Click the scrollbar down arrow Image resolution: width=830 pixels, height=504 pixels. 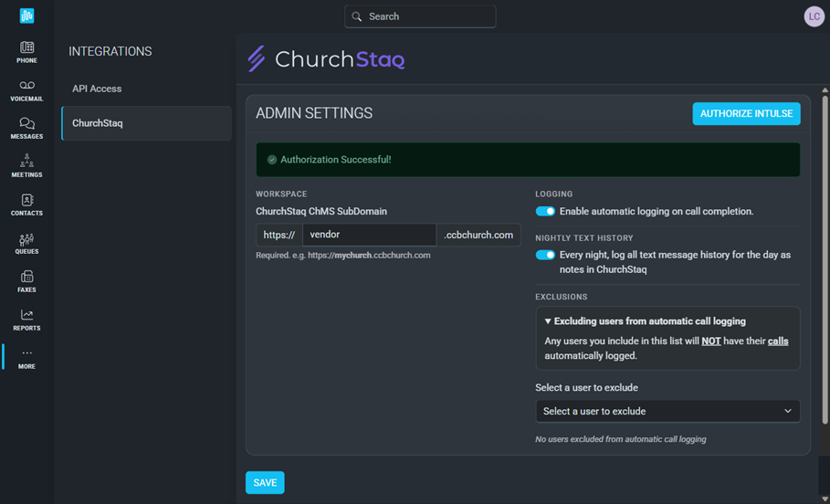[x=825, y=499]
